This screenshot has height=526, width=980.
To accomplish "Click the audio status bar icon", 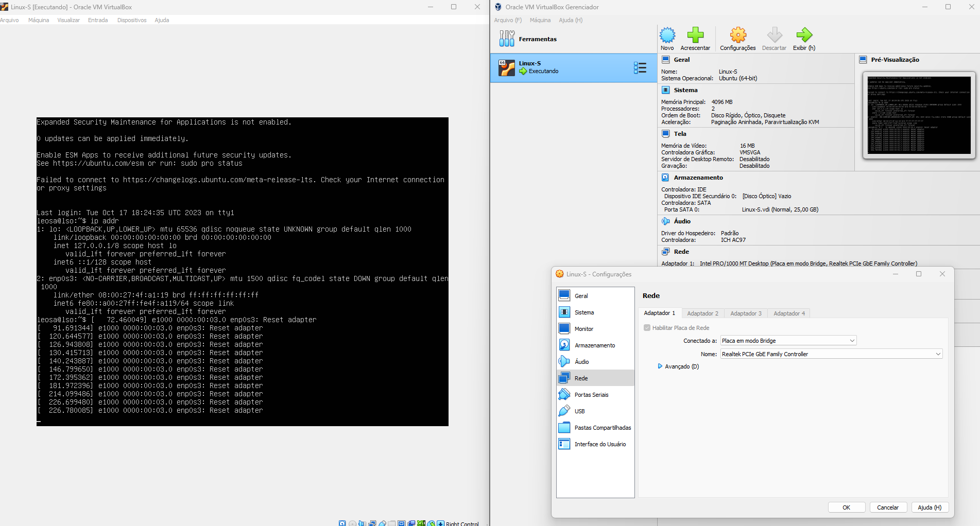I will (362, 523).
